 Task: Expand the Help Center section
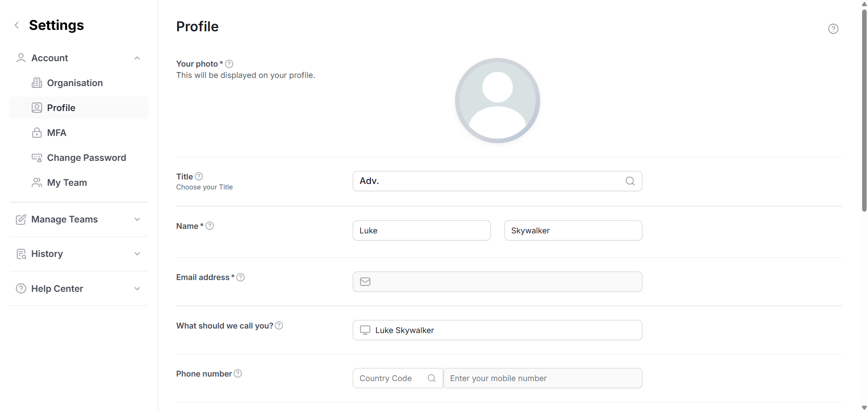coord(137,289)
